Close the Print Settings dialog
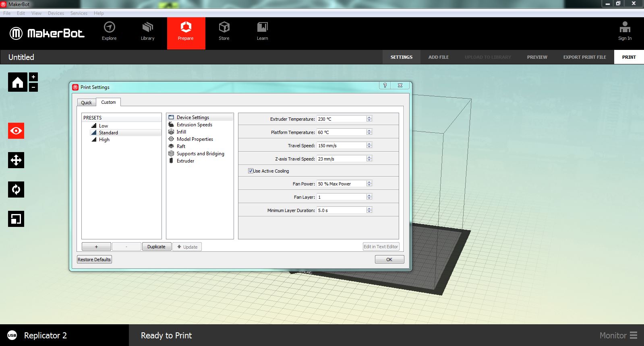The image size is (644, 346). [x=400, y=85]
